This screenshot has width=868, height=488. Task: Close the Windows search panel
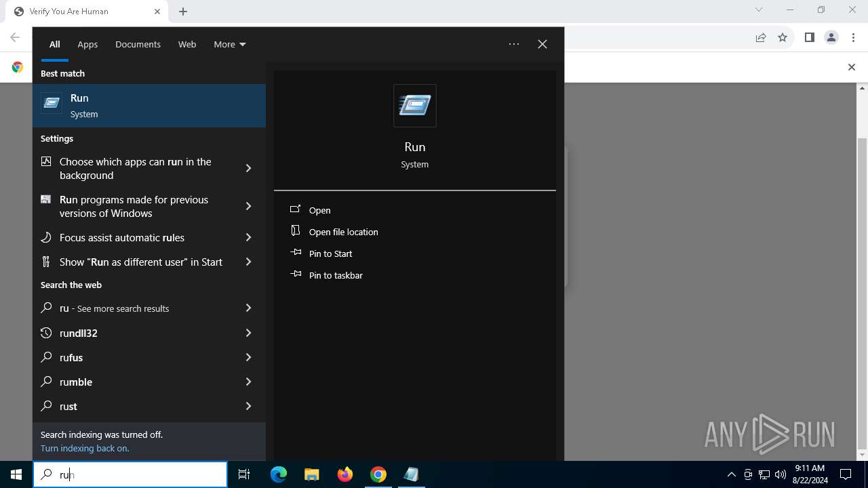coord(542,44)
